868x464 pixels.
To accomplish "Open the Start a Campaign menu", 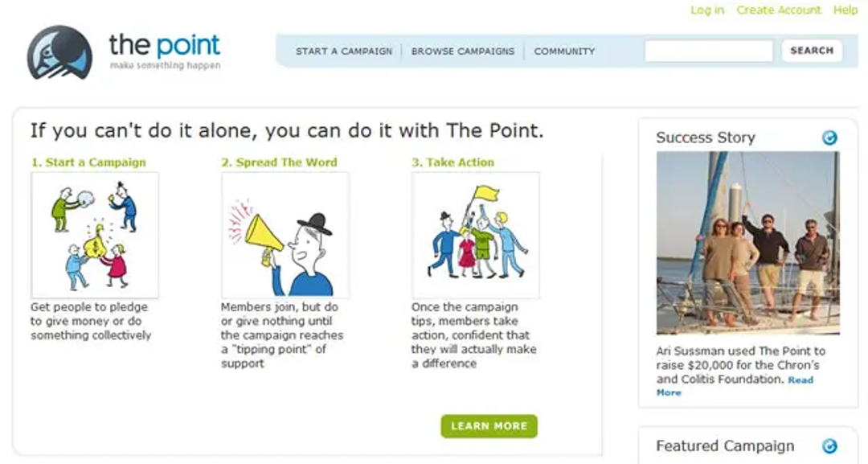I will click(344, 51).
